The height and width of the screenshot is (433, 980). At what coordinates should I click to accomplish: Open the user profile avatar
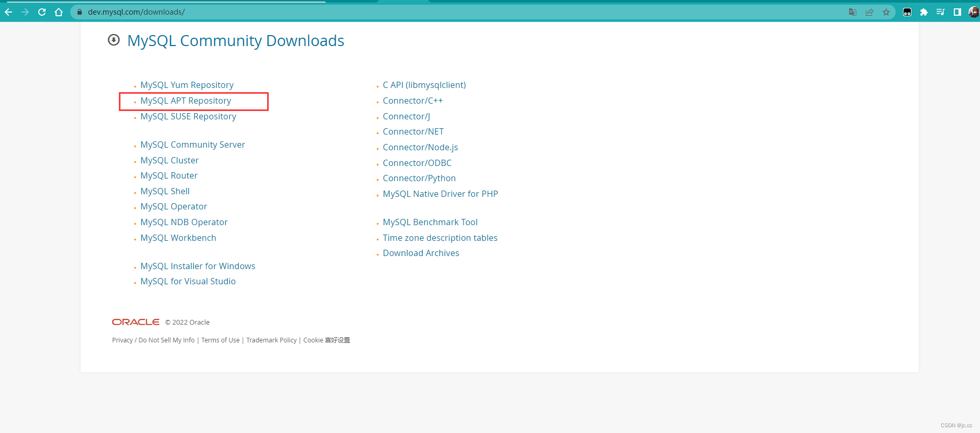pos(974,12)
